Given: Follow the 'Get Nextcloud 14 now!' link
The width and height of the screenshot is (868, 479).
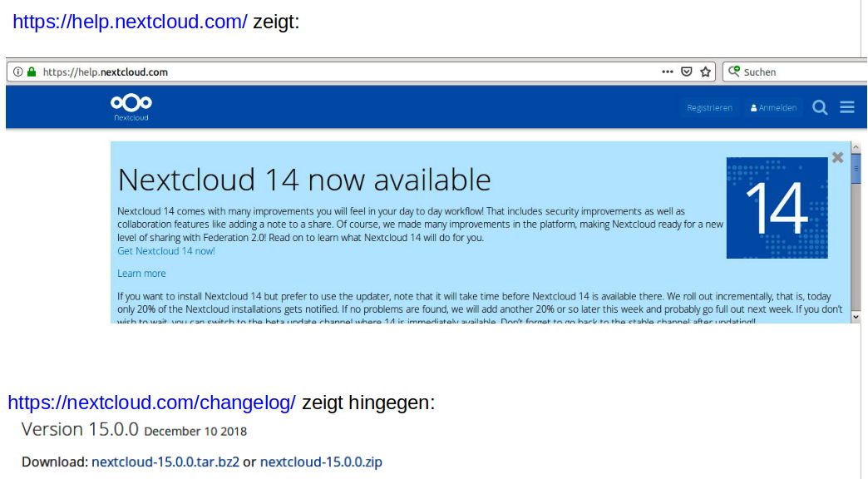Looking at the screenshot, I should [166, 251].
